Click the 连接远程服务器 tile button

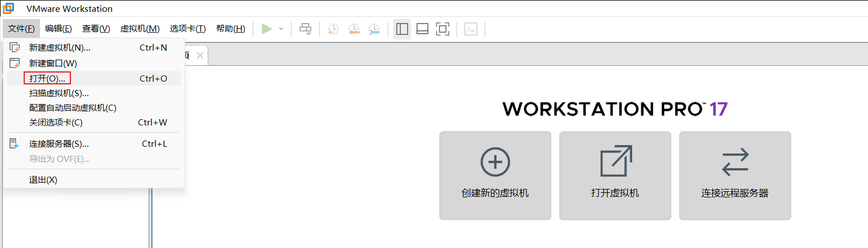click(735, 175)
